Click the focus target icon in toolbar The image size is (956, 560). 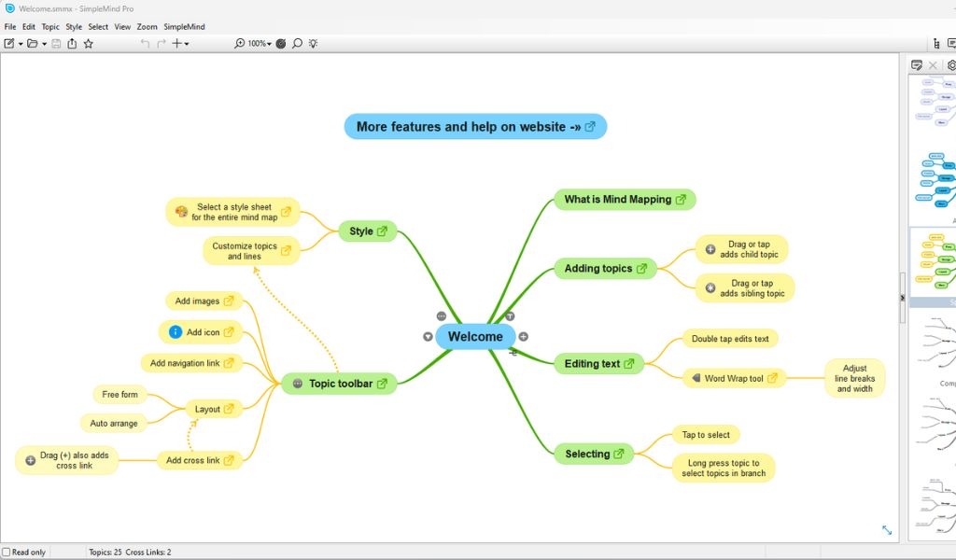281,43
